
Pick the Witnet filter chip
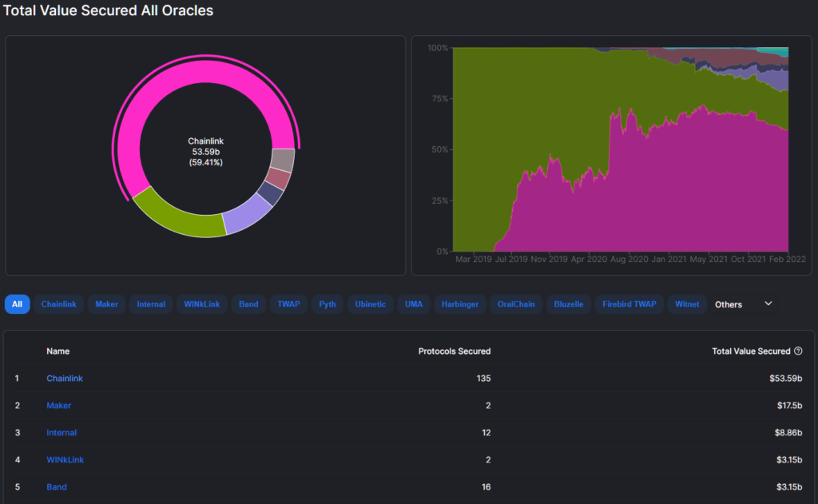point(687,304)
